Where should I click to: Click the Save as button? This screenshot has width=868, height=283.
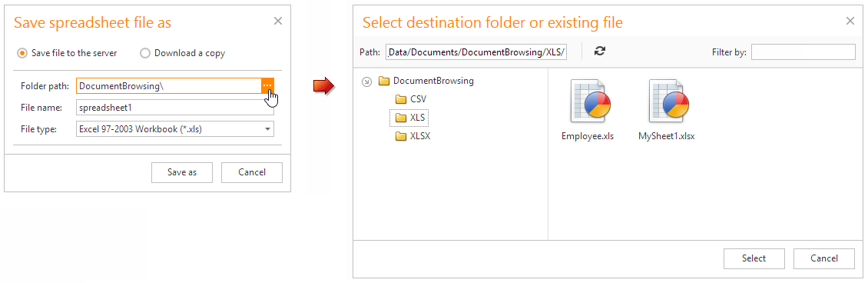click(x=182, y=172)
